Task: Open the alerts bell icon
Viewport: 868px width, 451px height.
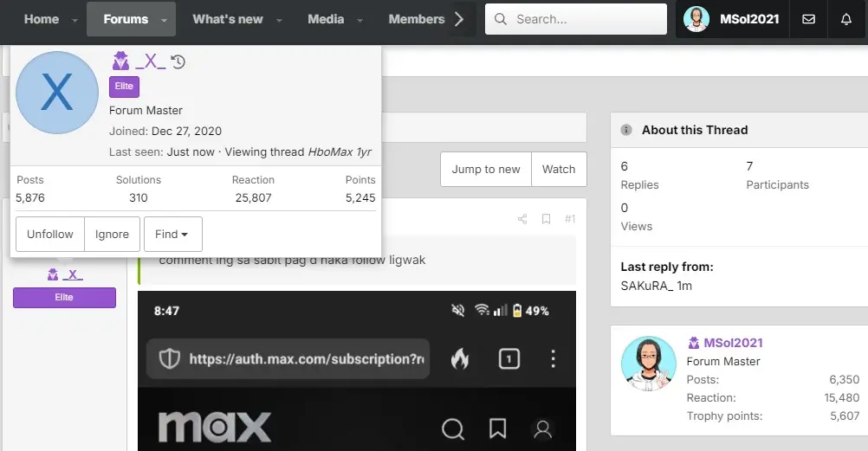Action: [845, 19]
